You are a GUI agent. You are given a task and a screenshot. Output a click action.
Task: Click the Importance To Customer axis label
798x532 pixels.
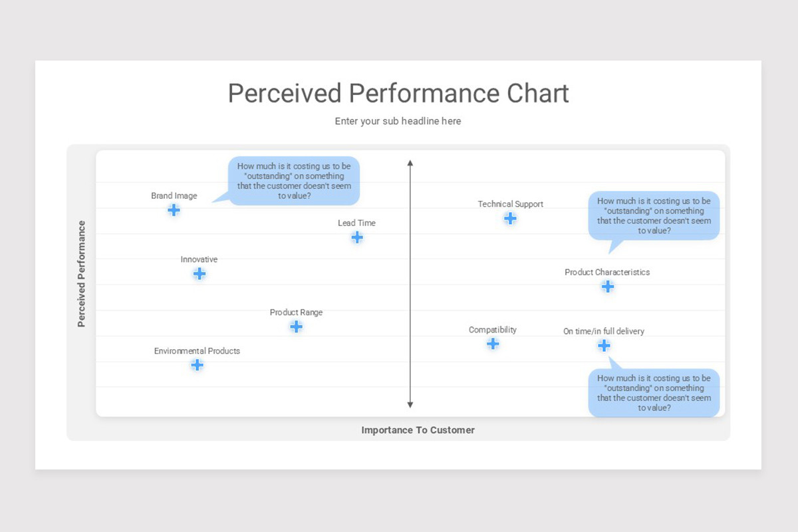click(x=418, y=430)
